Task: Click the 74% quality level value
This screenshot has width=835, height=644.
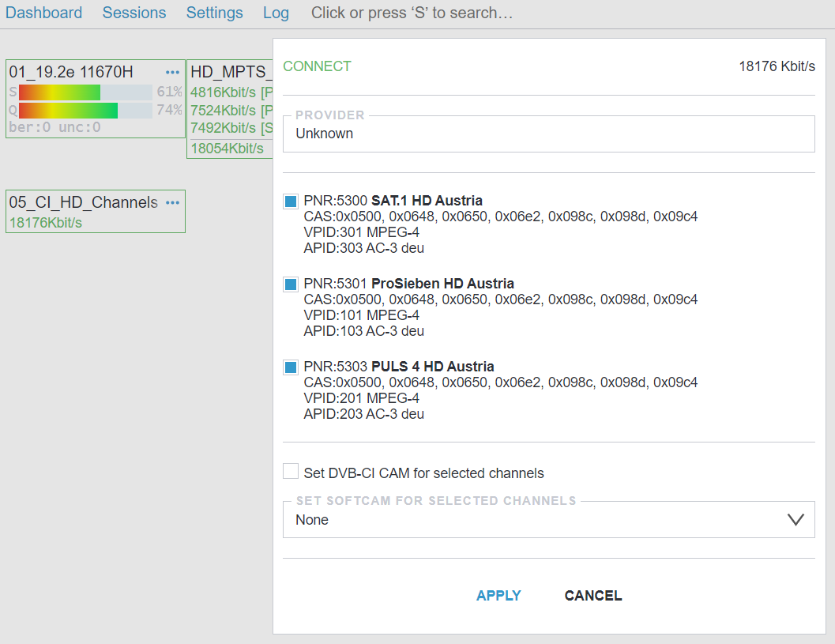Action: 169,111
